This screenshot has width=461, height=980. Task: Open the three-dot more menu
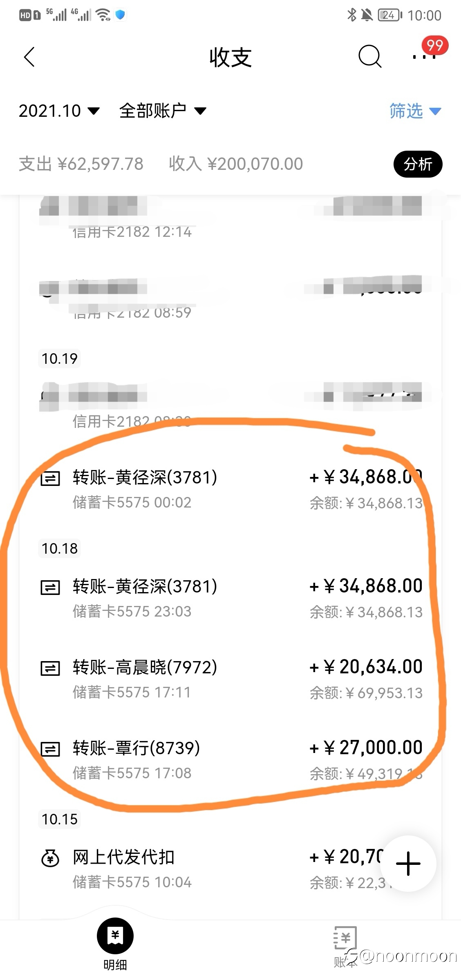click(423, 57)
